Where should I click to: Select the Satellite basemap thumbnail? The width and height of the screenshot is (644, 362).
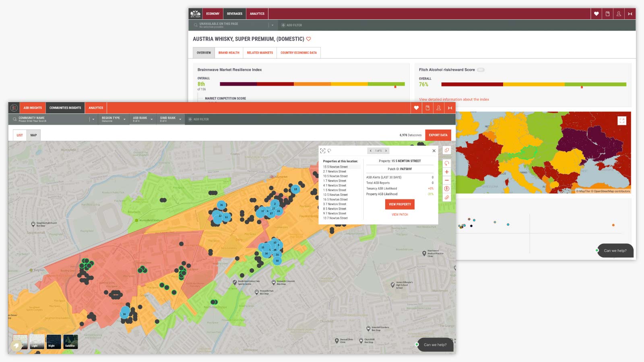click(x=70, y=341)
